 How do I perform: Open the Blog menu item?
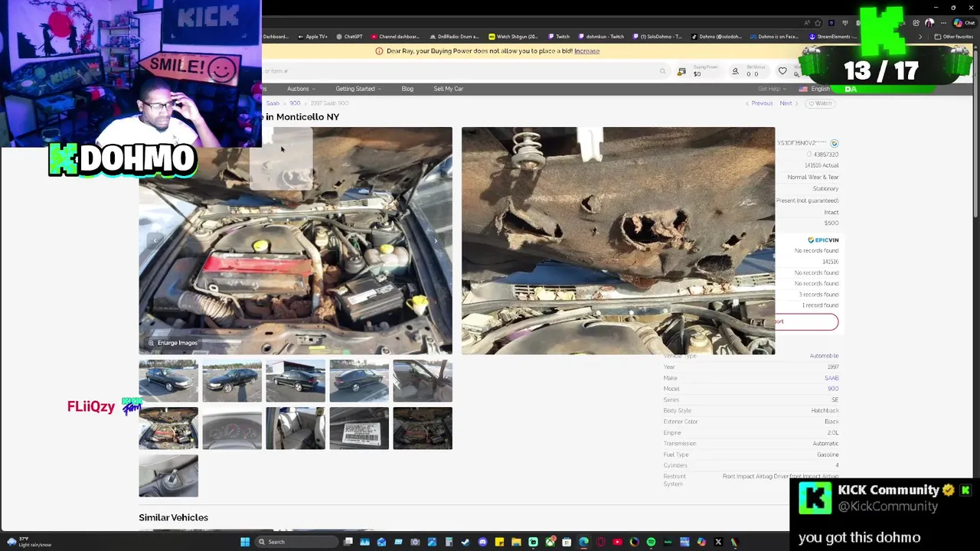407,89
